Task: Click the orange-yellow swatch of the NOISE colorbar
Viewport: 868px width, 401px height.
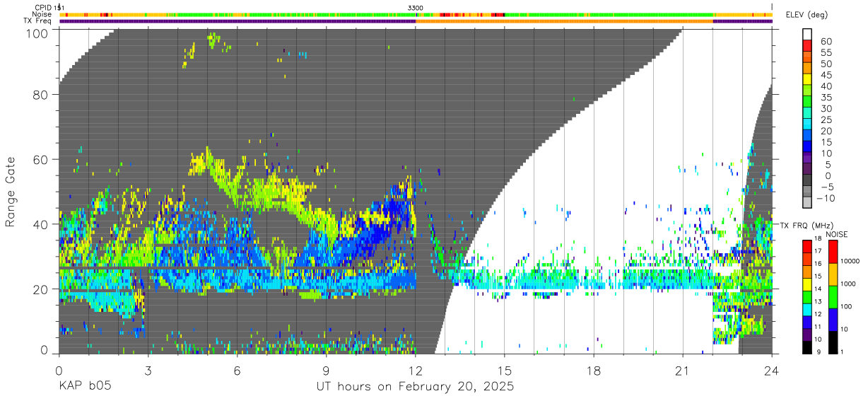Action: (x=833, y=274)
